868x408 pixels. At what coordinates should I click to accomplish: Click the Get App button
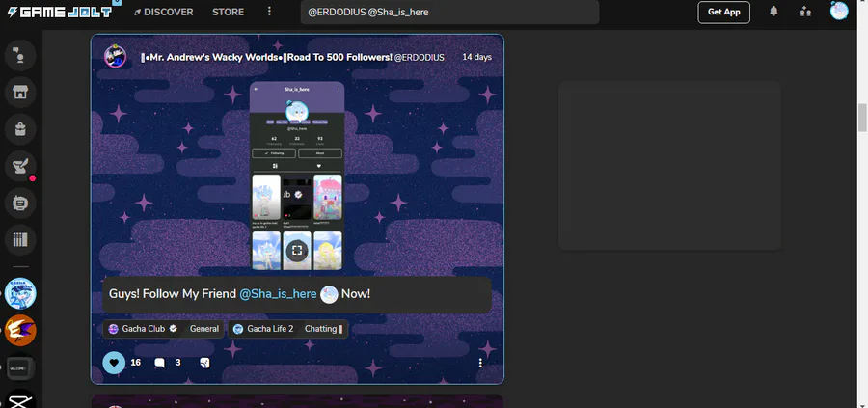724,12
